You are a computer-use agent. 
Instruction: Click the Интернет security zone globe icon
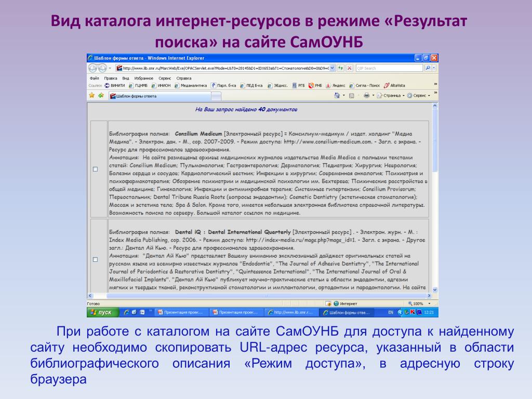pyautogui.click(x=336, y=303)
